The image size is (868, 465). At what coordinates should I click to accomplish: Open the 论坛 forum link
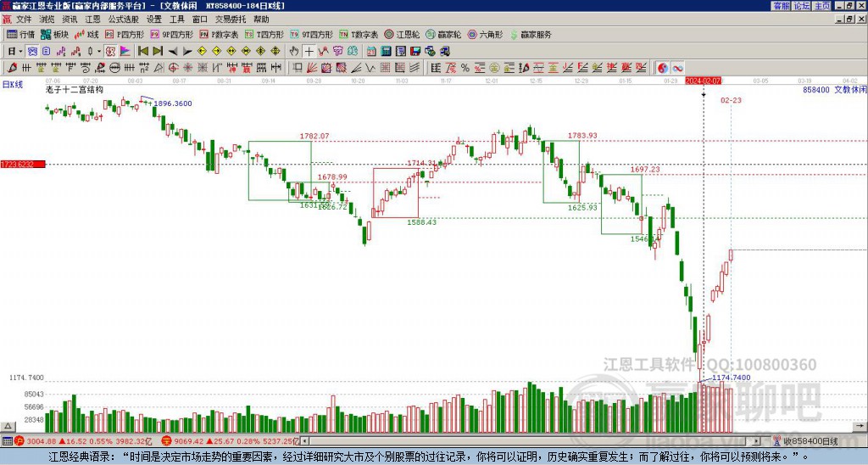(802, 6)
